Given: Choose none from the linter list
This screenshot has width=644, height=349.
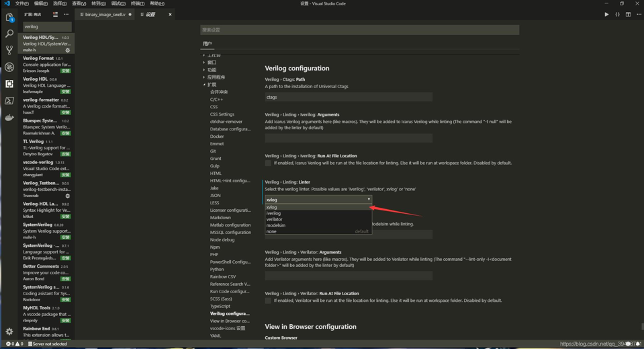Looking at the screenshot, I should [x=318, y=231].
